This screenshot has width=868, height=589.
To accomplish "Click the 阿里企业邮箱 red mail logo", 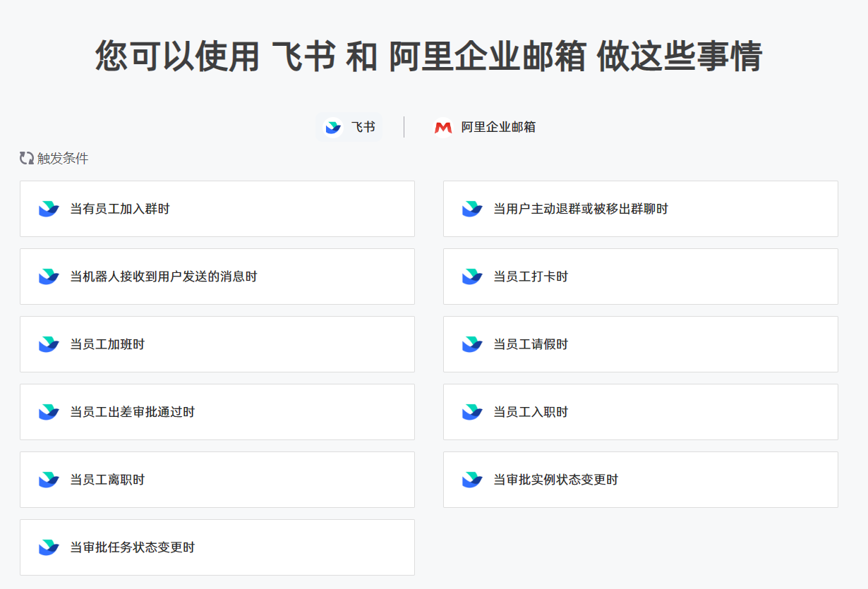I will click(443, 128).
